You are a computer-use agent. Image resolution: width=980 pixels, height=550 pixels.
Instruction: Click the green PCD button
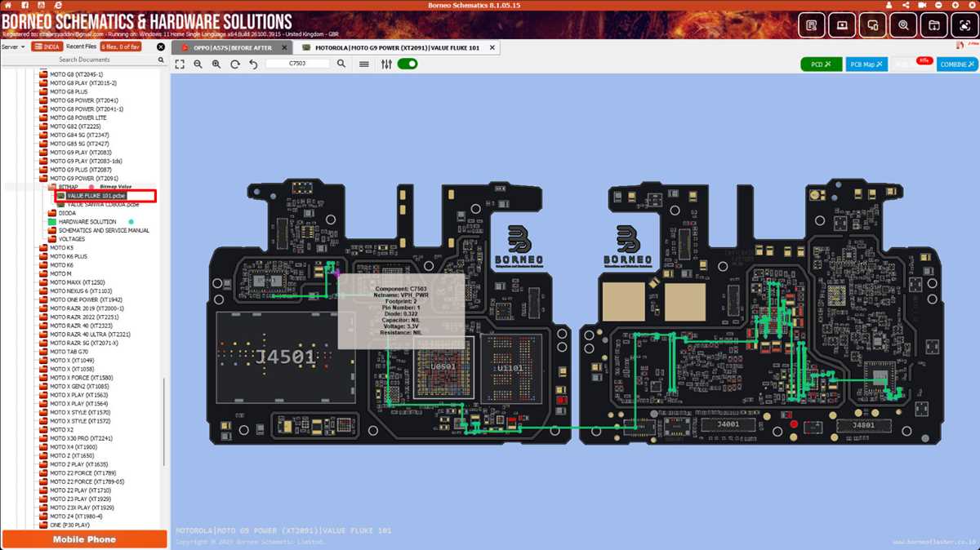pos(821,64)
